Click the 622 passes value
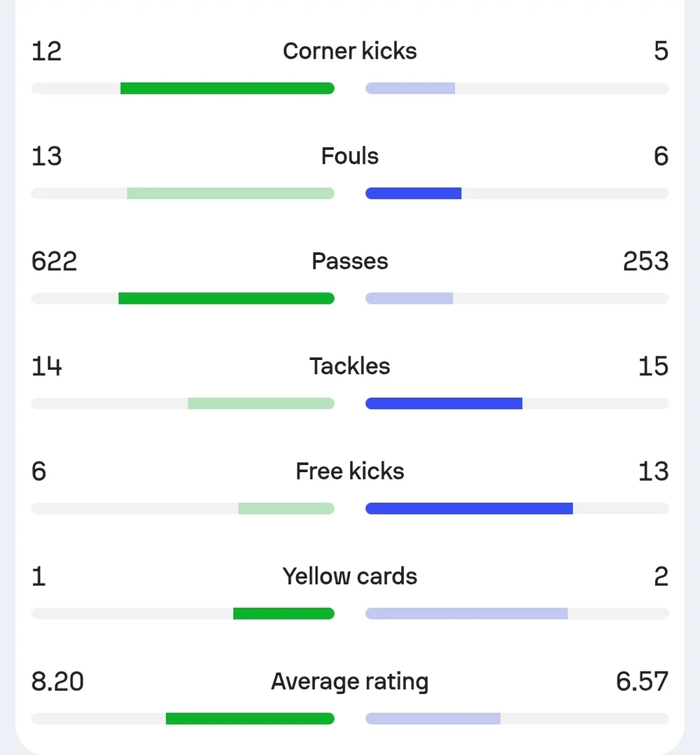This screenshot has height=755, width=700. (54, 261)
